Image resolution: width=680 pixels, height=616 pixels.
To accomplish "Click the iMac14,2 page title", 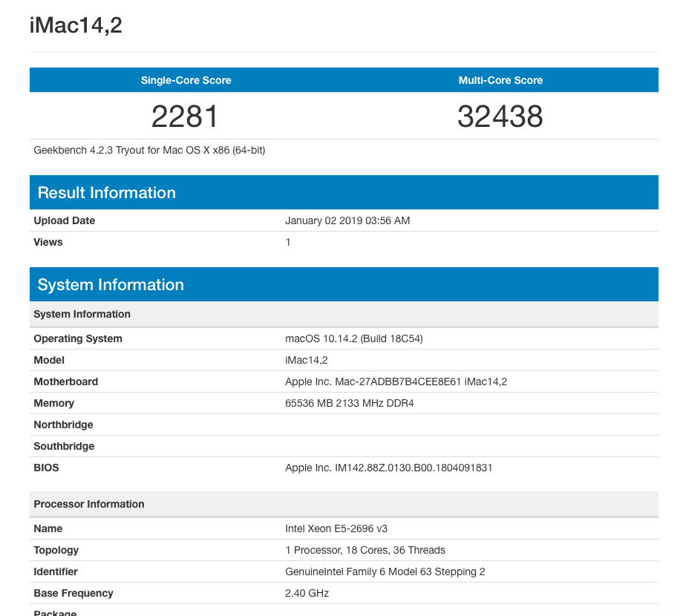I will coord(76,26).
